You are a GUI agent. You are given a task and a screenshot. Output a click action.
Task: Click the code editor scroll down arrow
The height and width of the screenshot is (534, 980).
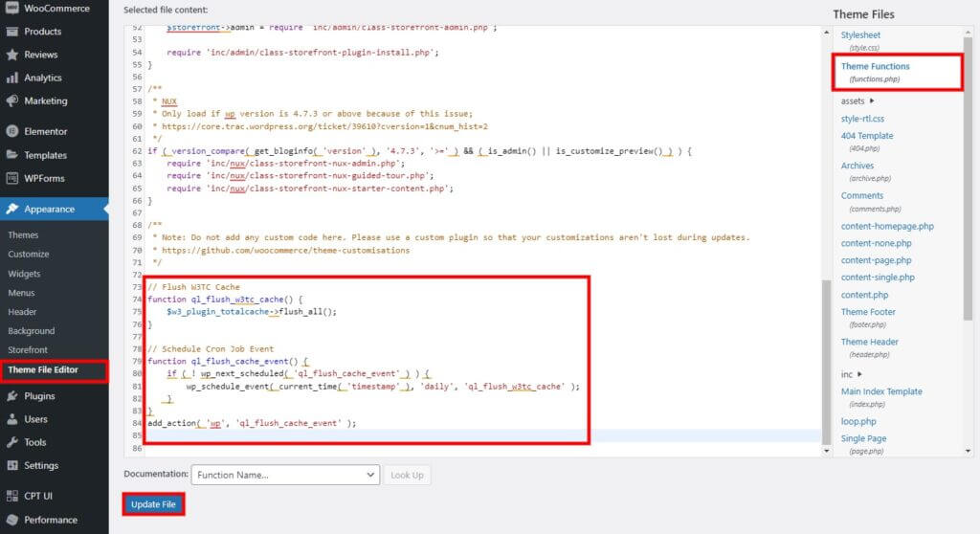[826, 451]
